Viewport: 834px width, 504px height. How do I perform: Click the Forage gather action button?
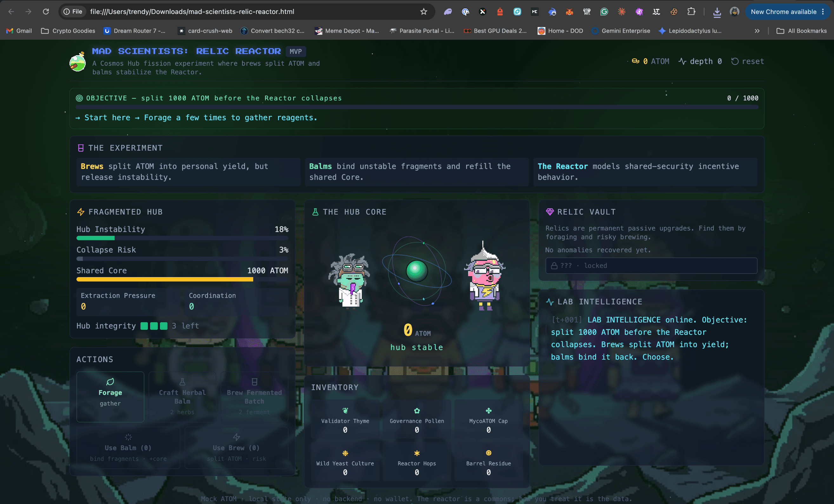pyautogui.click(x=110, y=397)
